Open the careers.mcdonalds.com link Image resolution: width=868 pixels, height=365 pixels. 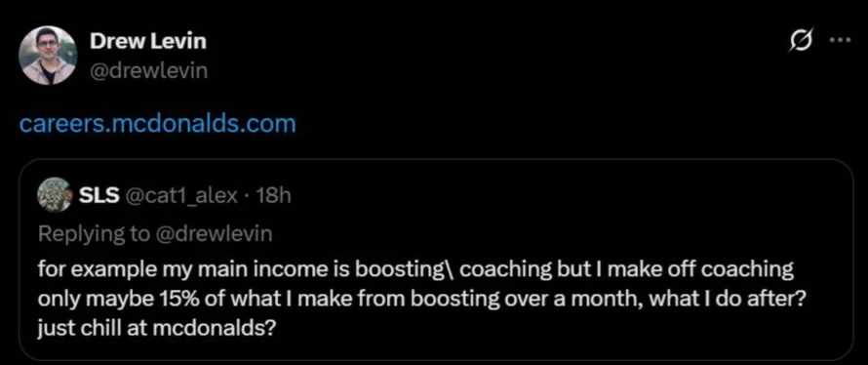[158, 124]
